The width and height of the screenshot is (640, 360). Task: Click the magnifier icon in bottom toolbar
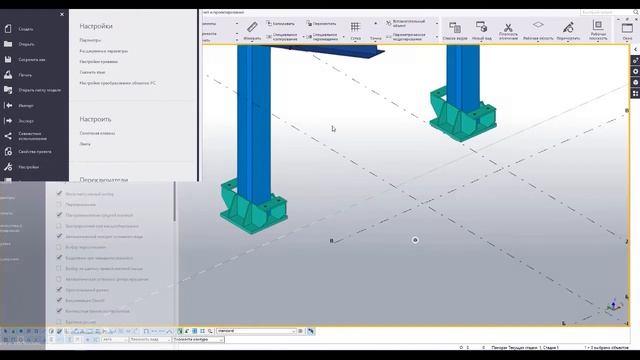pyautogui.click(x=210, y=331)
